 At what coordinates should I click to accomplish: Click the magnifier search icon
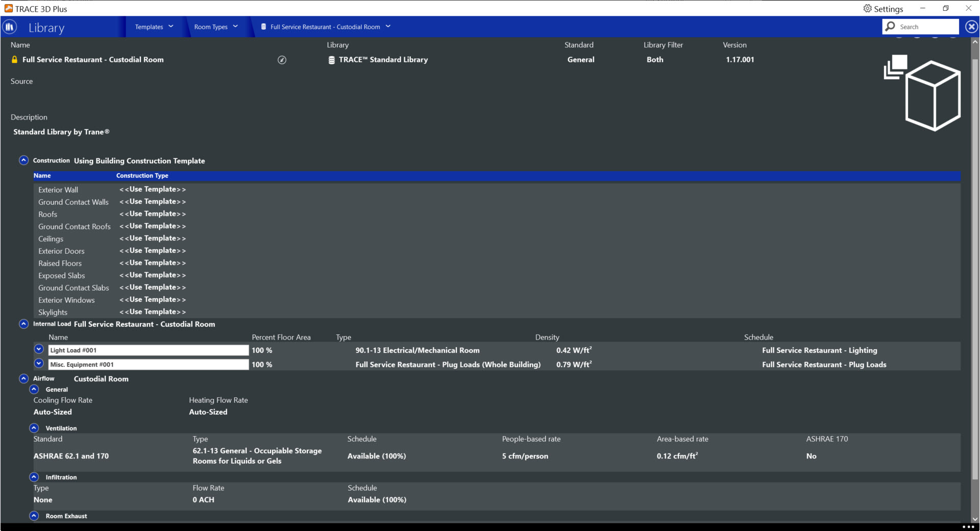891,27
